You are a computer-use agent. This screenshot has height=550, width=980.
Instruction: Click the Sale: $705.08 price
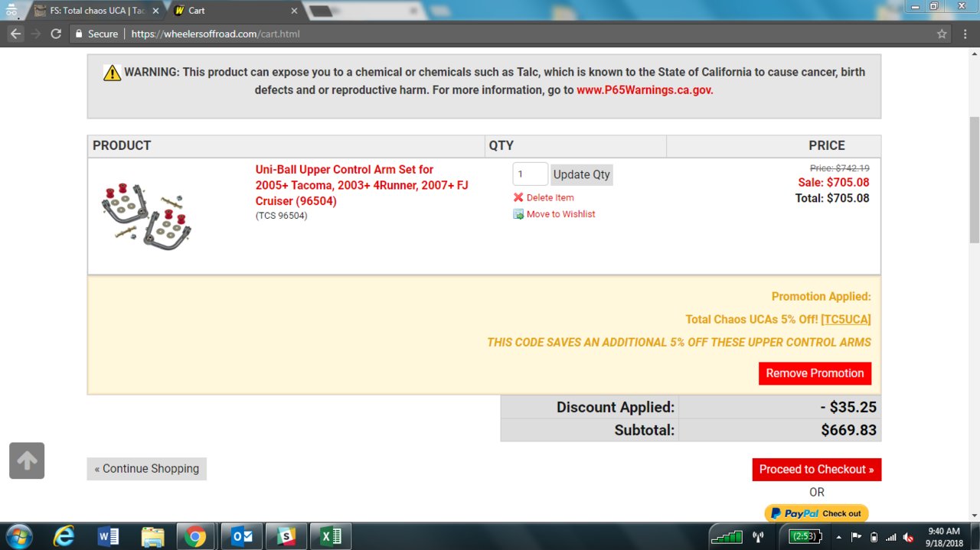tap(834, 182)
